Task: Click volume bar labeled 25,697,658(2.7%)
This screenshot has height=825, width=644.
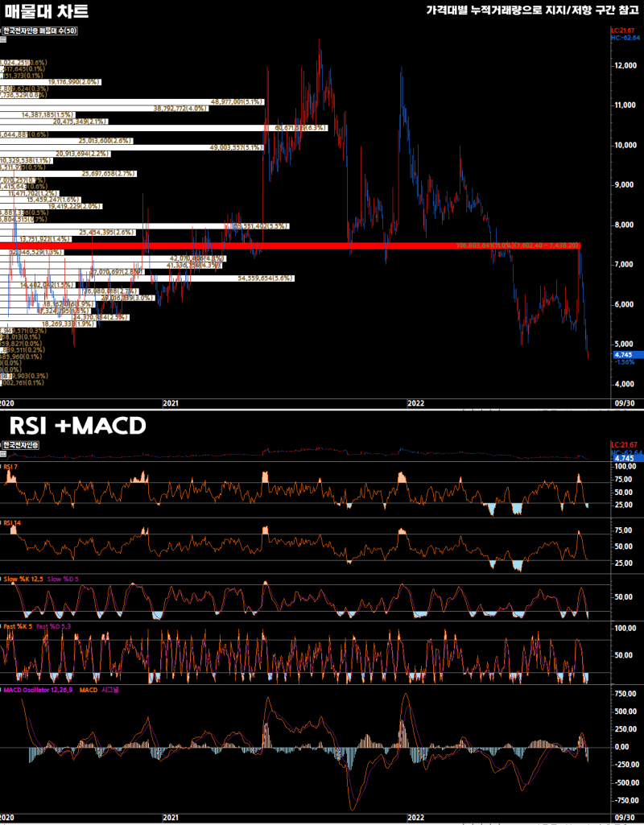Action: [x=68, y=174]
